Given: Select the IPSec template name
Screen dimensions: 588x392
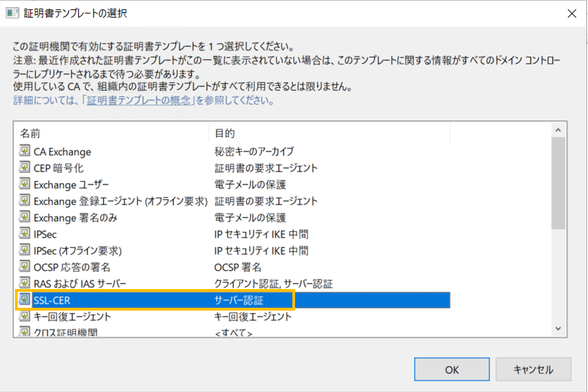Looking at the screenshot, I should click(x=45, y=234).
